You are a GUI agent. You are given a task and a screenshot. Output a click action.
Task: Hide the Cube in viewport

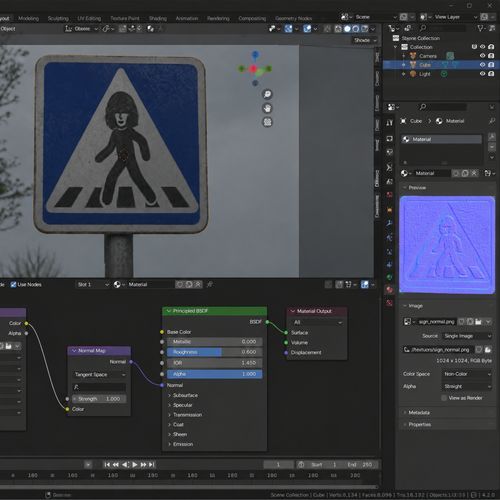(x=482, y=65)
